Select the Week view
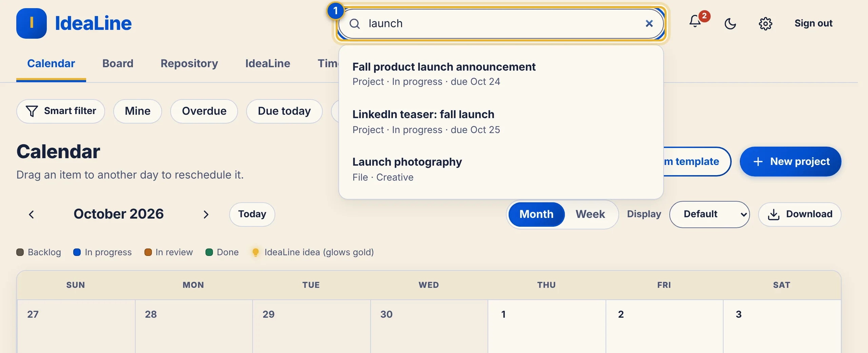Viewport: 868px width, 353px height. tap(590, 214)
